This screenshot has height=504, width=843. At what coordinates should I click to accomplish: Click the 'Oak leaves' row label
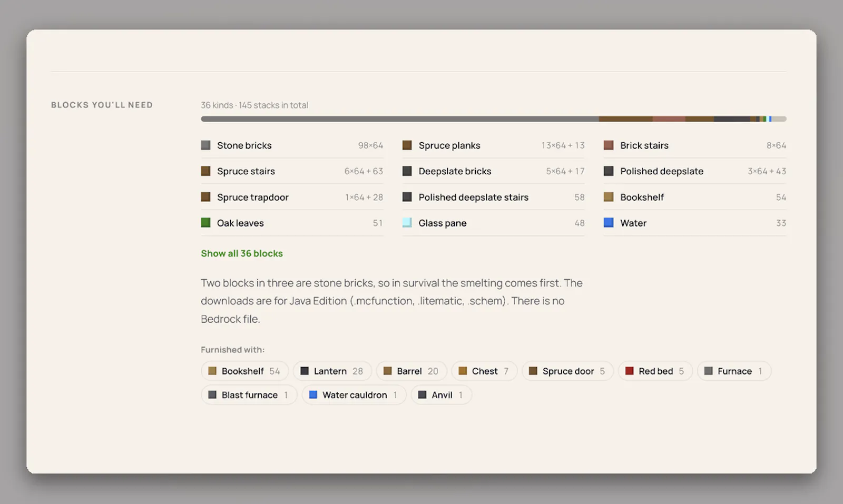[240, 223]
